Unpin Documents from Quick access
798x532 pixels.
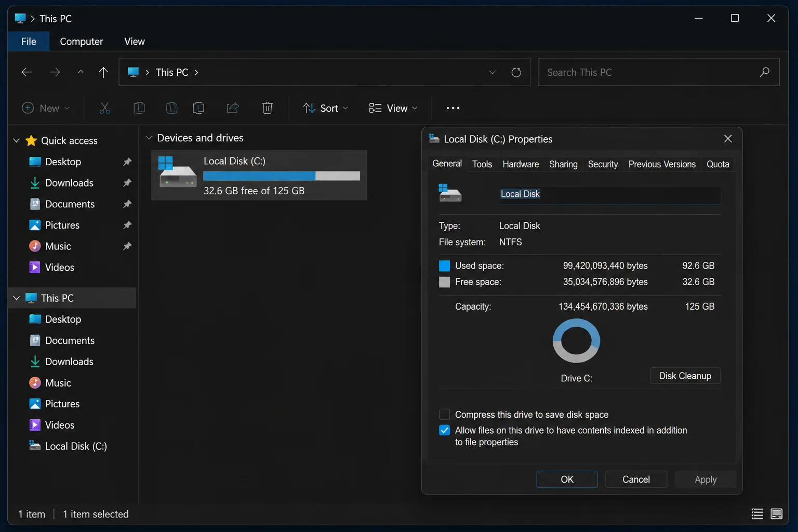click(x=127, y=204)
